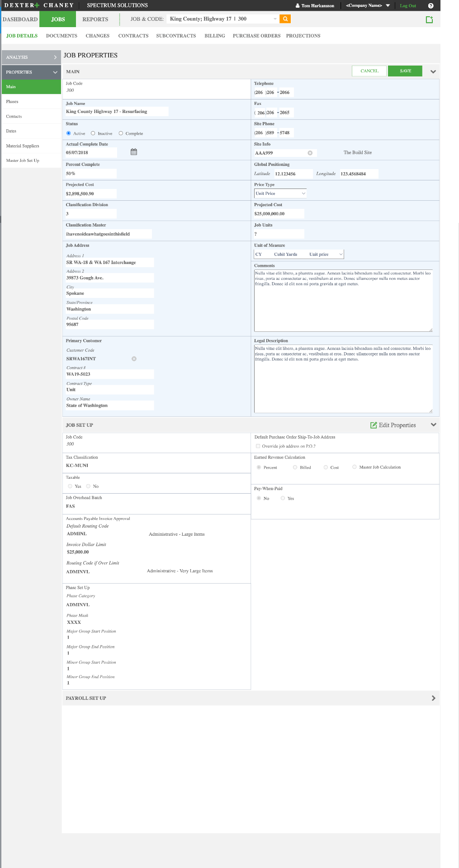Set Taxable to Yes

pos(70,486)
